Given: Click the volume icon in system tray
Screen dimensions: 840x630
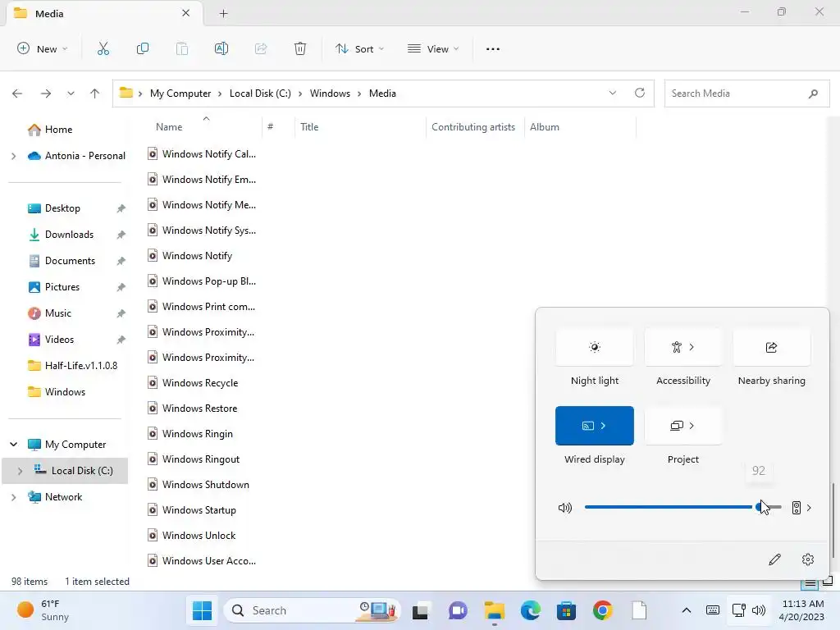Looking at the screenshot, I should tap(759, 610).
